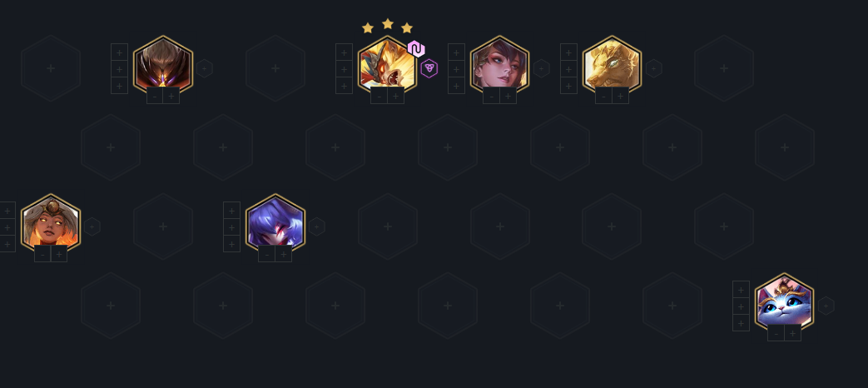Screen dimensions: 868x388
Task: Add item to Yuumi's middle item slot
Action: click(741, 306)
